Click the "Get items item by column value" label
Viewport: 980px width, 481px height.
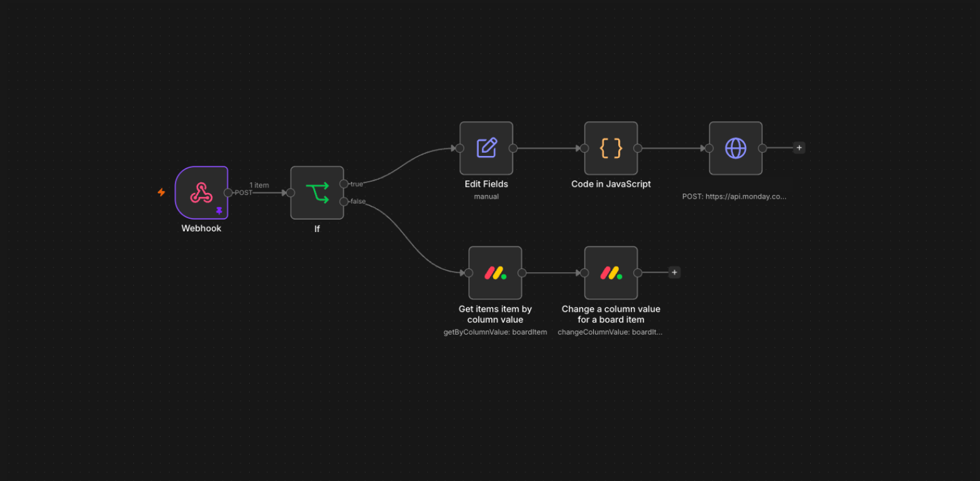pos(495,314)
